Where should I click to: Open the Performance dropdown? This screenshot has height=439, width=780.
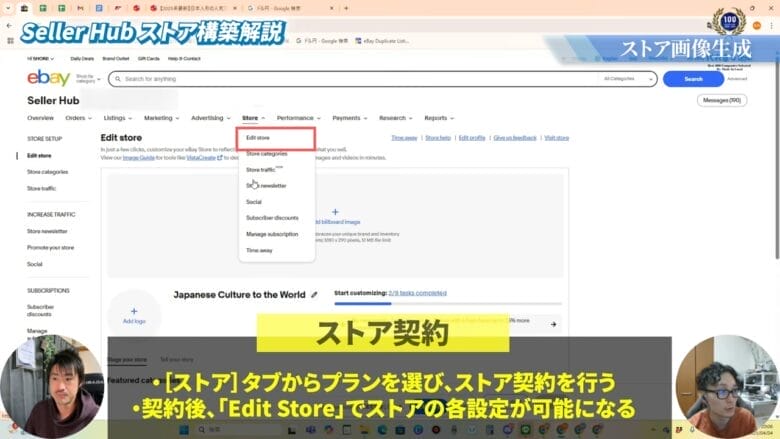click(x=298, y=118)
